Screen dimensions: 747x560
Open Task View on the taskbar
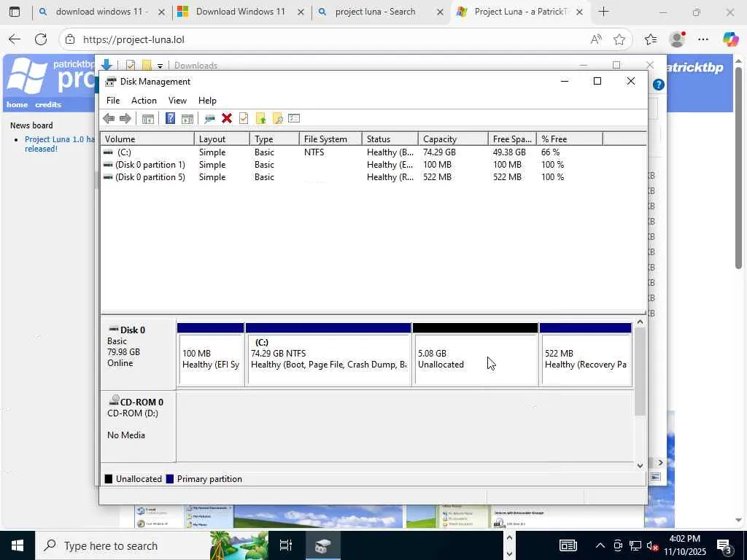coord(286,545)
